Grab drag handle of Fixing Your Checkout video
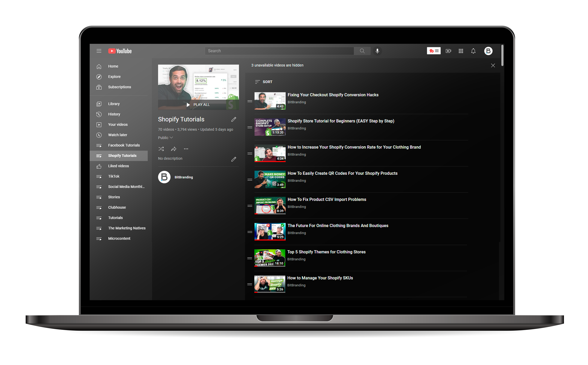 pyautogui.click(x=250, y=101)
